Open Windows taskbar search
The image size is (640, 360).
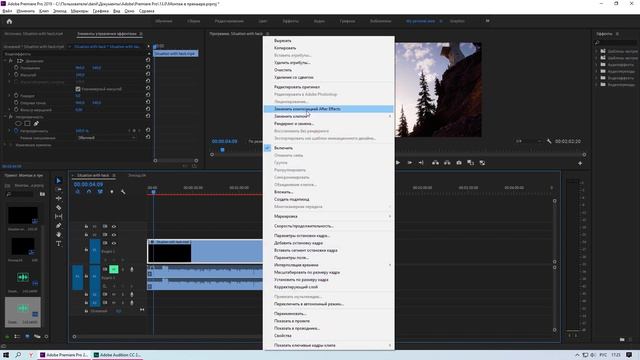(18, 355)
